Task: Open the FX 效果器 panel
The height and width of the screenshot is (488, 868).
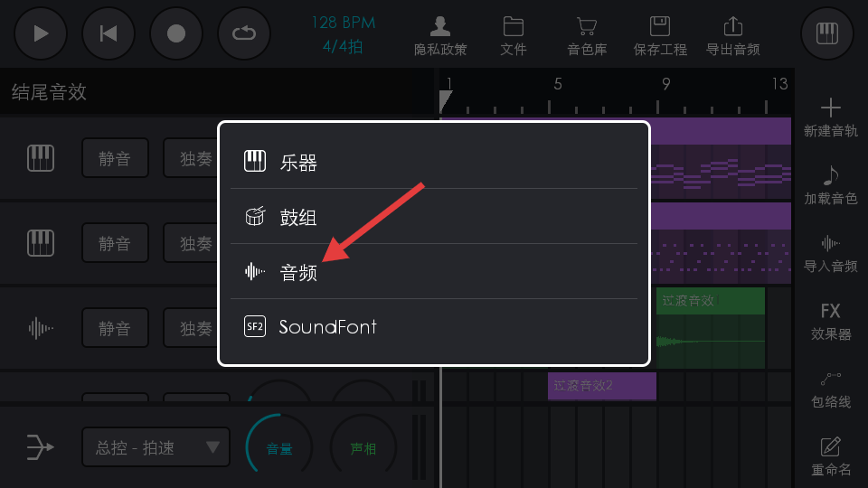Action: [x=830, y=321]
